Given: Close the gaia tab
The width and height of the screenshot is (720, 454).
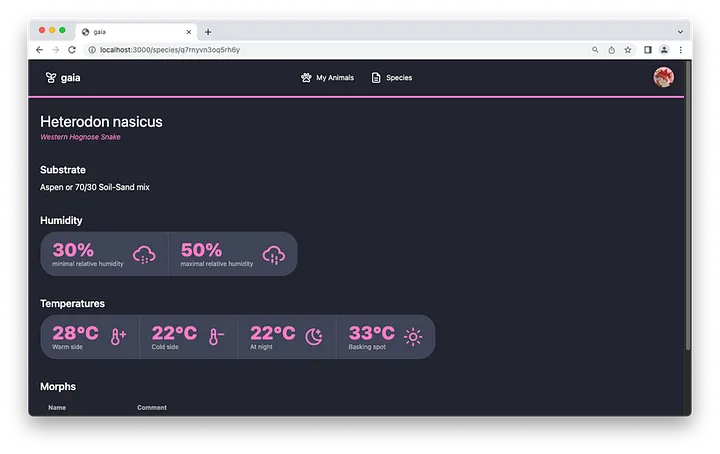Looking at the screenshot, I should [188, 32].
